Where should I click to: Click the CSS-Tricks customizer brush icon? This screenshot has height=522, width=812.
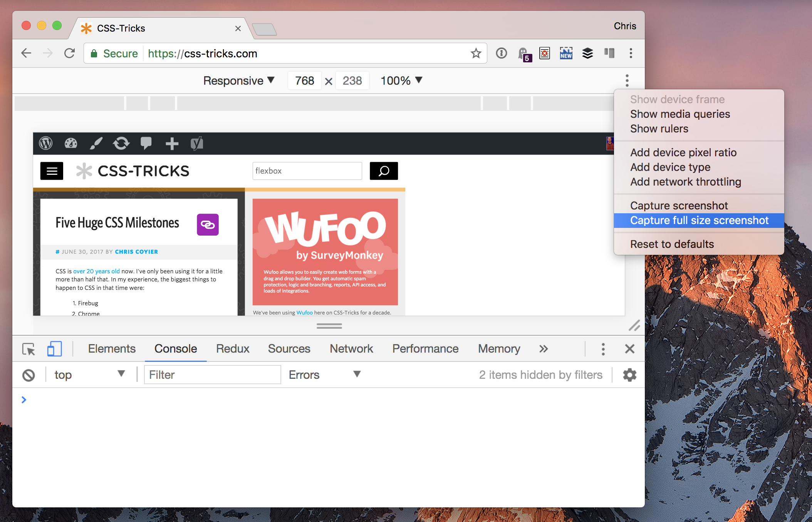(96, 144)
